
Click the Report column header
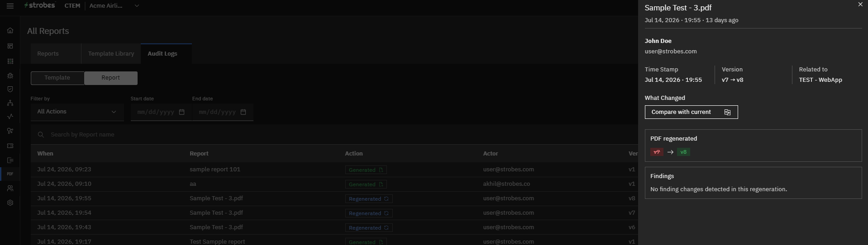pyautogui.click(x=199, y=154)
